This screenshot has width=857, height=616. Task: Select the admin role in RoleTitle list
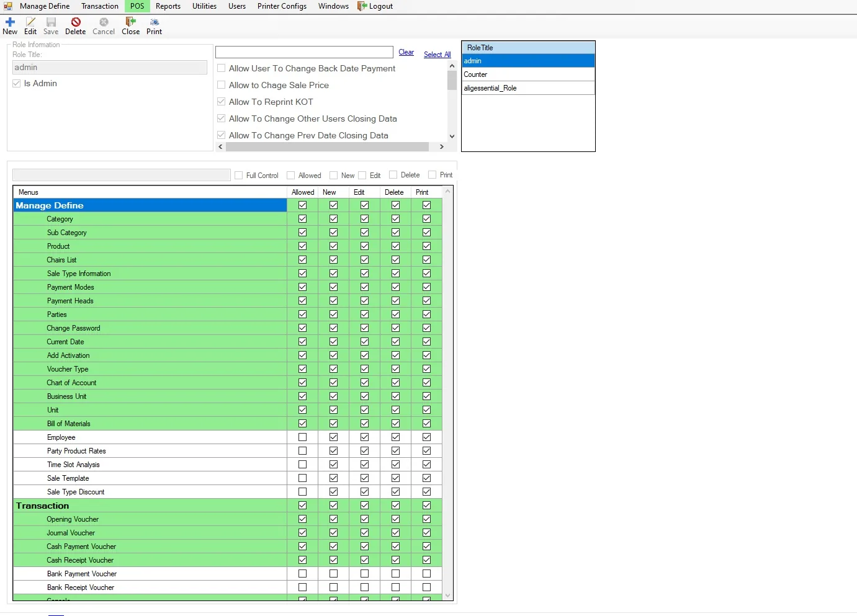pos(528,61)
